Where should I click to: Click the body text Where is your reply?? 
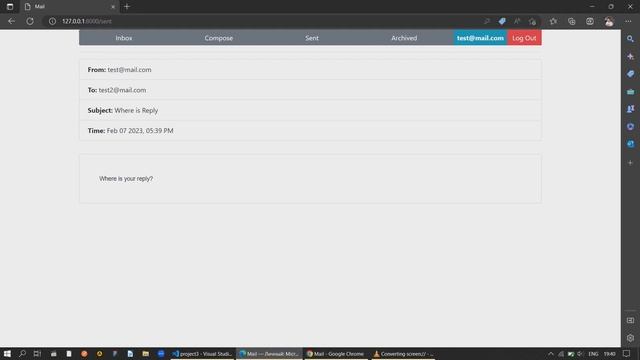coord(126,179)
